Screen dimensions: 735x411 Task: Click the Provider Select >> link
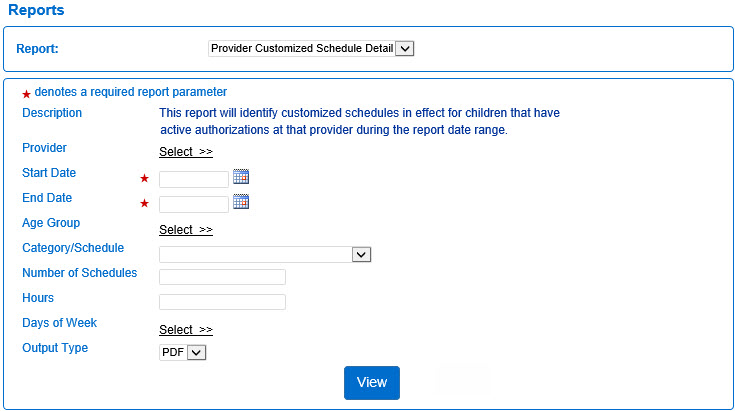(x=186, y=152)
